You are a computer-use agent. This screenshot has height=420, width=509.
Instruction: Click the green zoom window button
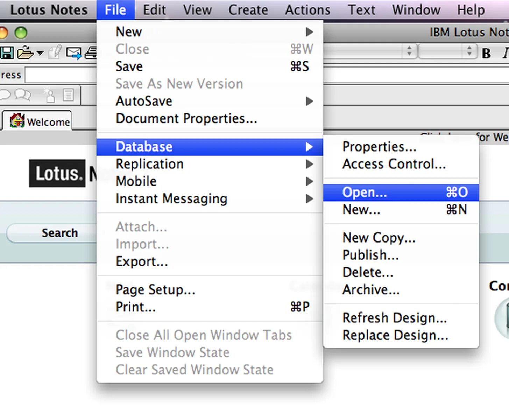coord(21,33)
